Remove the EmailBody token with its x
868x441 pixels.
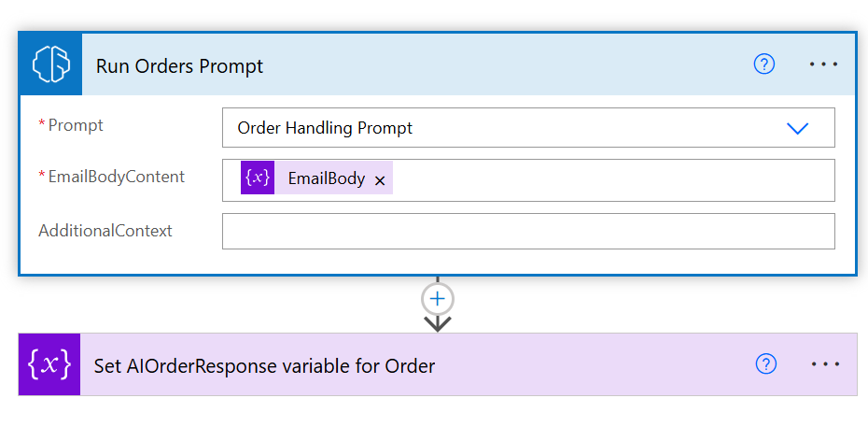(x=380, y=179)
